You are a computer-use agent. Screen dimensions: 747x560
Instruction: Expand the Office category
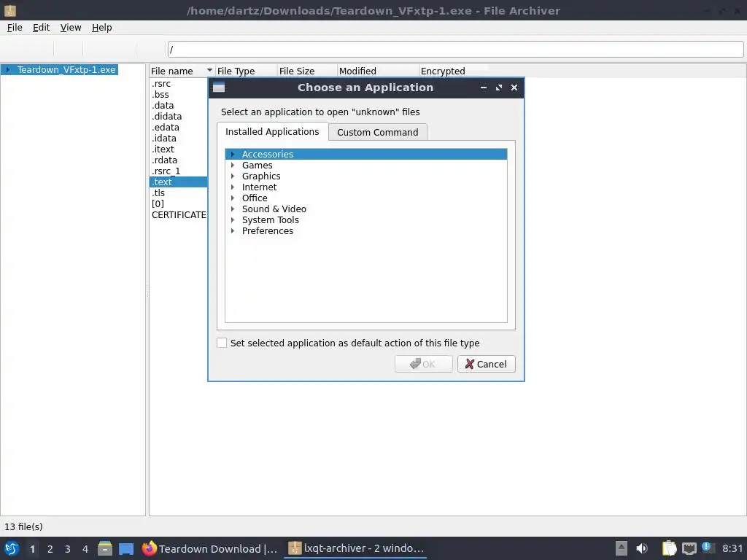tap(233, 198)
